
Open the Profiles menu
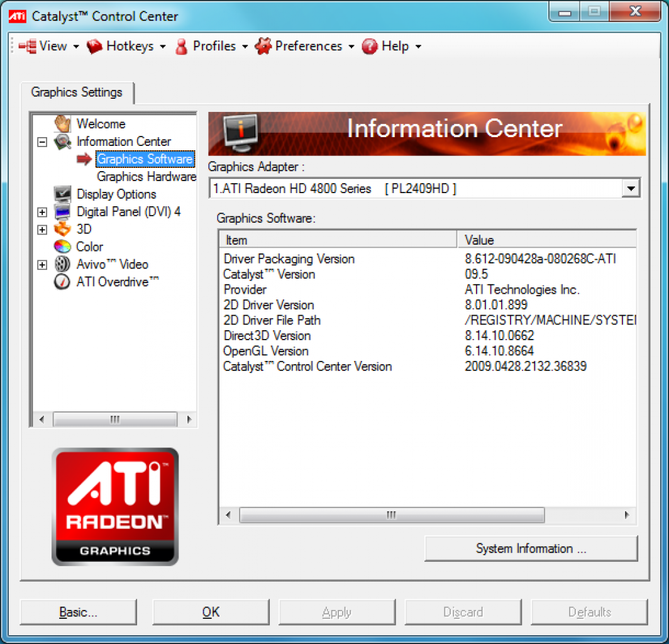point(214,46)
